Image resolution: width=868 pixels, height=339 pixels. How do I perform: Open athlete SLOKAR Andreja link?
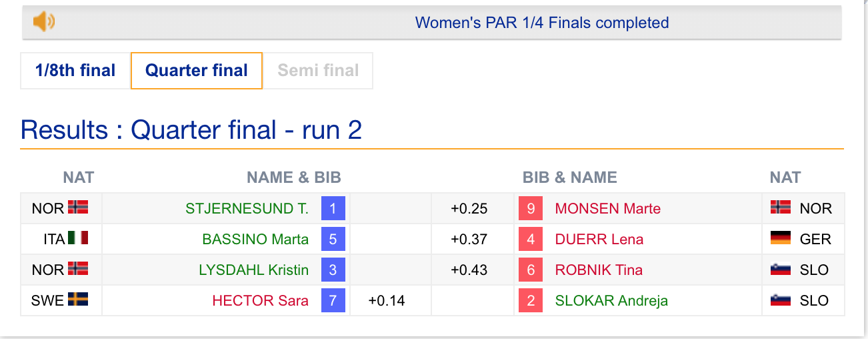pos(611,300)
